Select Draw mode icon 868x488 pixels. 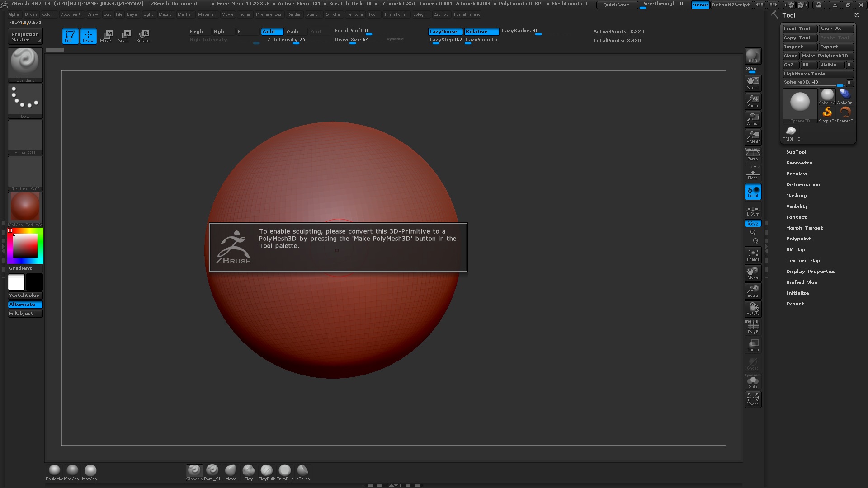[x=88, y=36]
